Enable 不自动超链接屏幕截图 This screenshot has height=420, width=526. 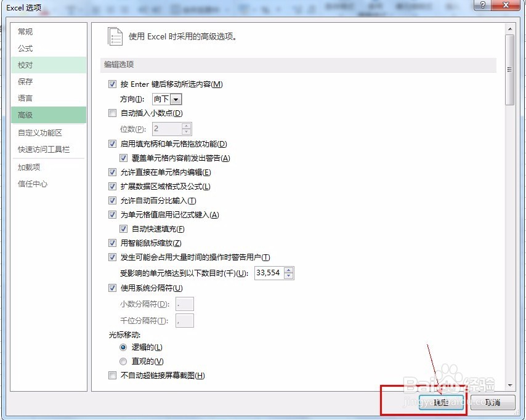(x=111, y=375)
